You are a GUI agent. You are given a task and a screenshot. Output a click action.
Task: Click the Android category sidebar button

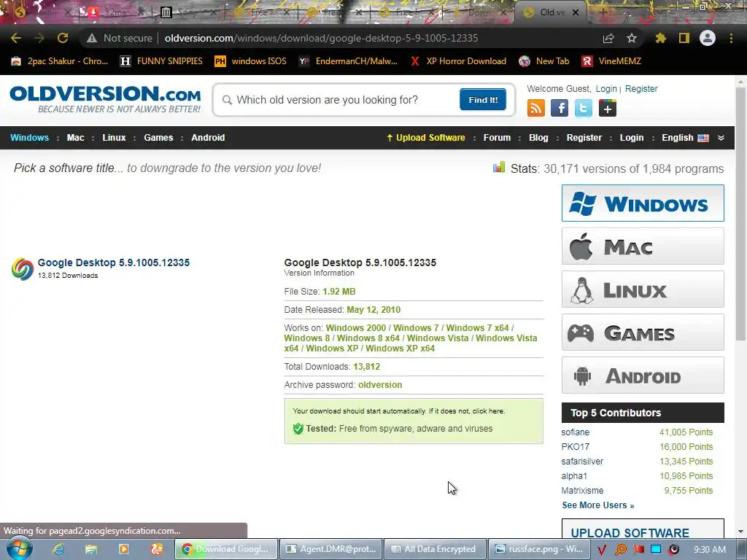(x=643, y=376)
